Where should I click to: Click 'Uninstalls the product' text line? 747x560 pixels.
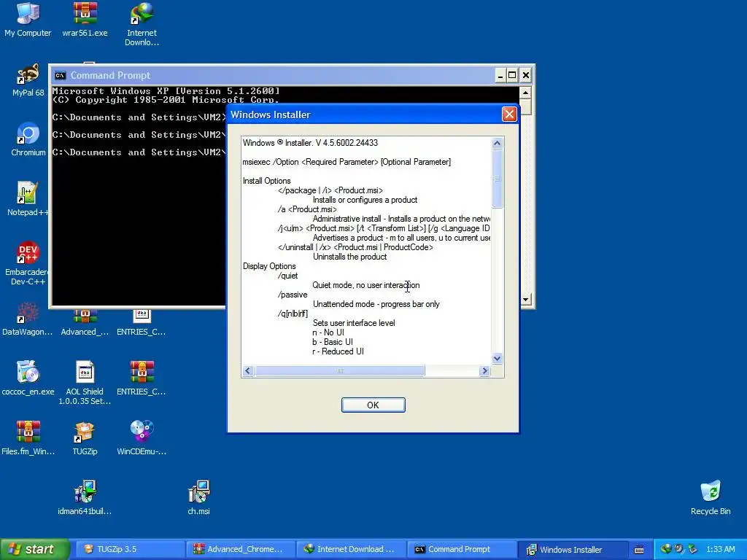tap(349, 257)
